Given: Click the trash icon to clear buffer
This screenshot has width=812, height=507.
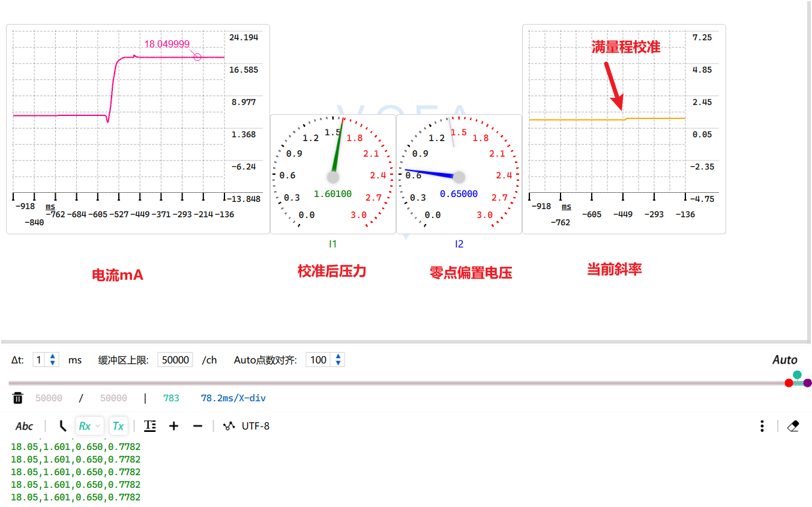Looking at the screenshot, I should 18,398.
